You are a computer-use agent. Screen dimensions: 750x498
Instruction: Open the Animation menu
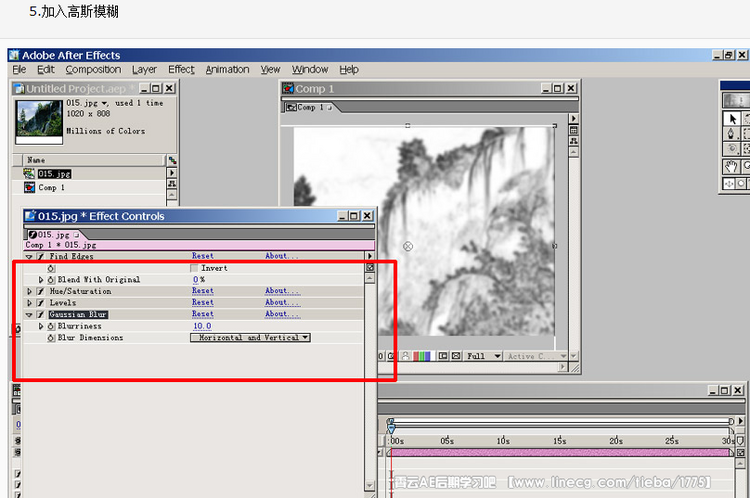[x=227, y=69]
